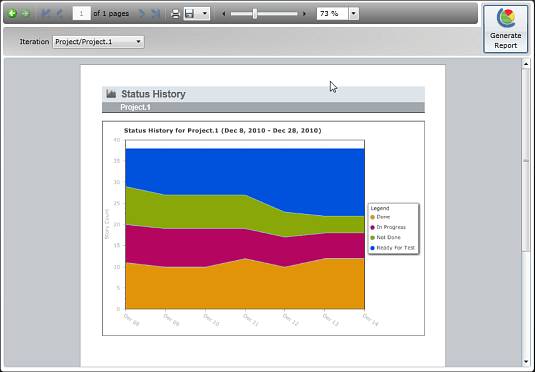The height and width of the screenshot is (372, 535).
Task: Click the "Iteration" label
Action: click(34, 42)
